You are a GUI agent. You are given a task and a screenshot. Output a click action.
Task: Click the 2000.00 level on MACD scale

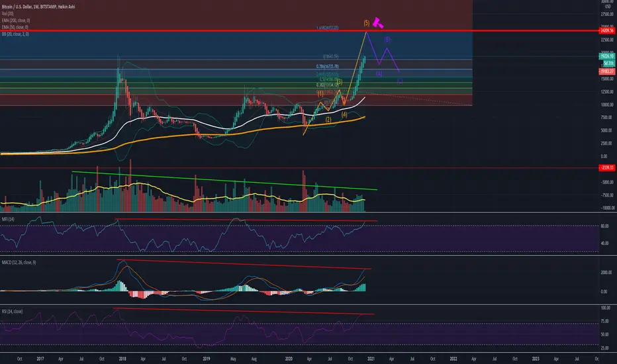coord(606,272)
